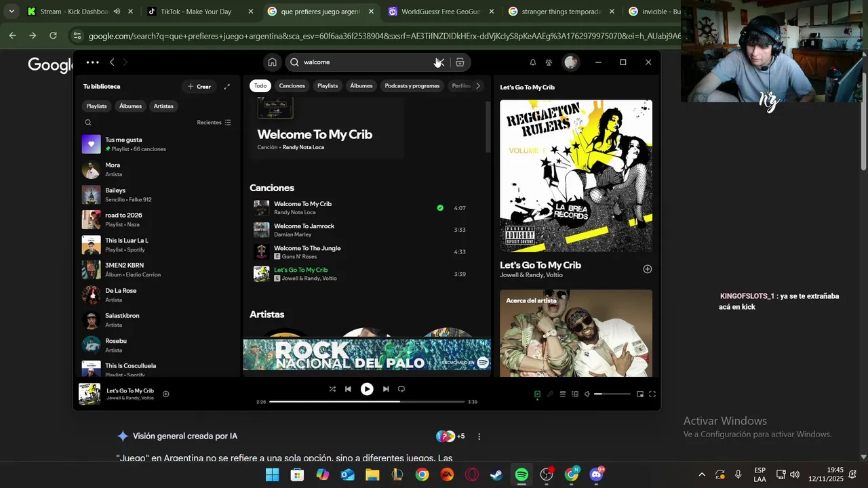
Task: Select the Todo search filter tab
Action: click(x=260, y=86)
